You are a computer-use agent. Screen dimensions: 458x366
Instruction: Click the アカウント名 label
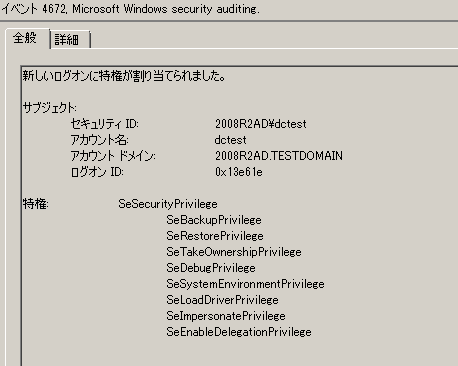click(x=99, y=140)
